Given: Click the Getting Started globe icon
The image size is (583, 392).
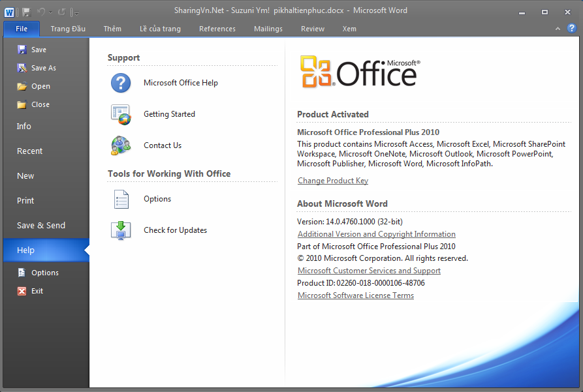Looking at the screenshot, I should pyautogui.click(x=121, y=114).
